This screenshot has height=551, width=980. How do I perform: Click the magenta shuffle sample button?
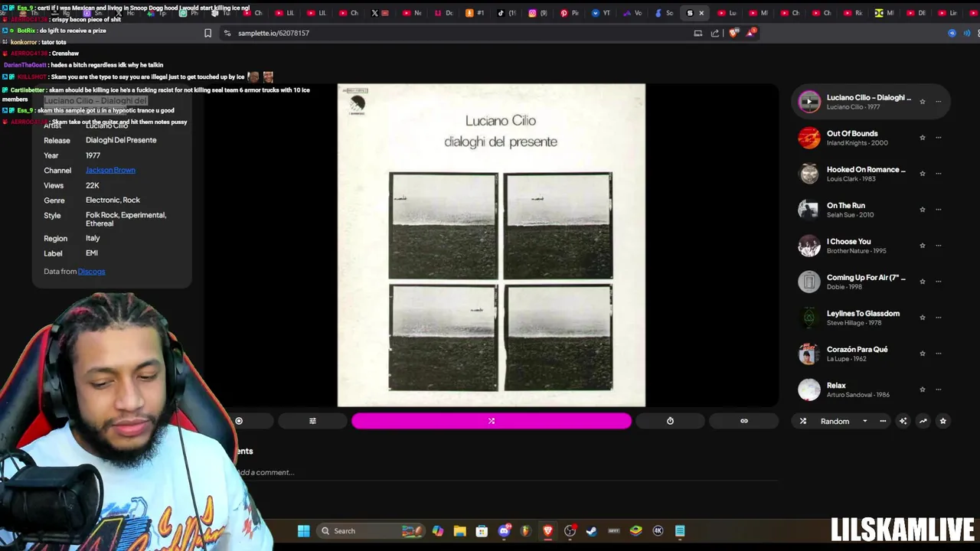tap(492, 421)
